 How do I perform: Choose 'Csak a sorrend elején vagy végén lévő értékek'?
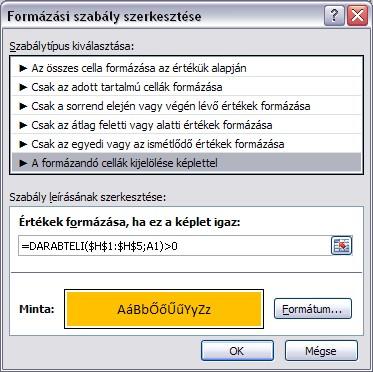point(186,106)
